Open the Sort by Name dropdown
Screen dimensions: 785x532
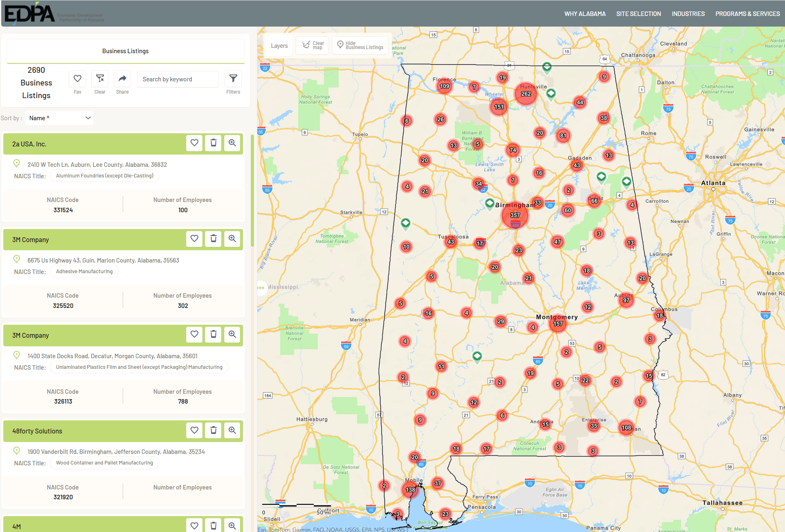(x=59, y=118)
